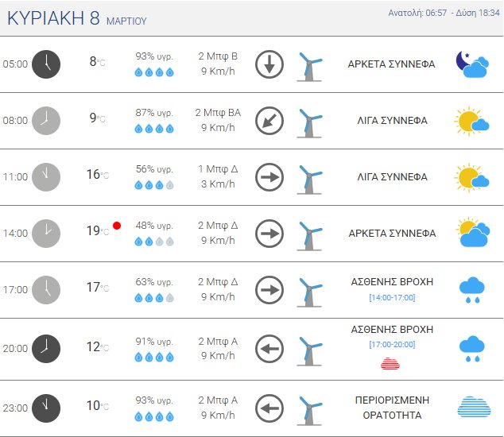The height and width of the screenshot is (437, 504).
Task: Click the small red cloud warning icon at 20:00
Action: (x=390, y=364)
